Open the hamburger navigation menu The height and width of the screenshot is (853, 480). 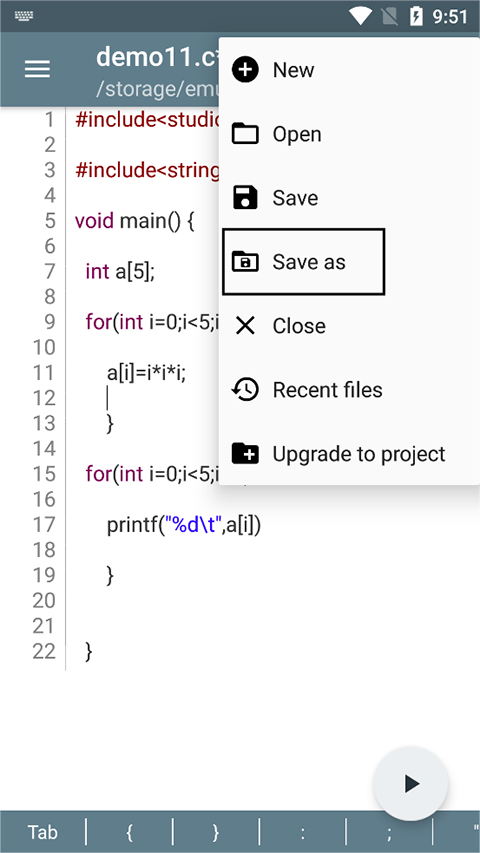(37, 69)
